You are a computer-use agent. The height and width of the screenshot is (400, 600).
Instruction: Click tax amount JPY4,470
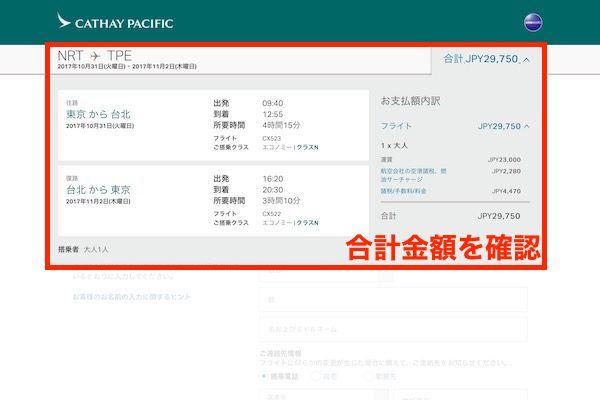pyautogui.click(x=506, y=191)
